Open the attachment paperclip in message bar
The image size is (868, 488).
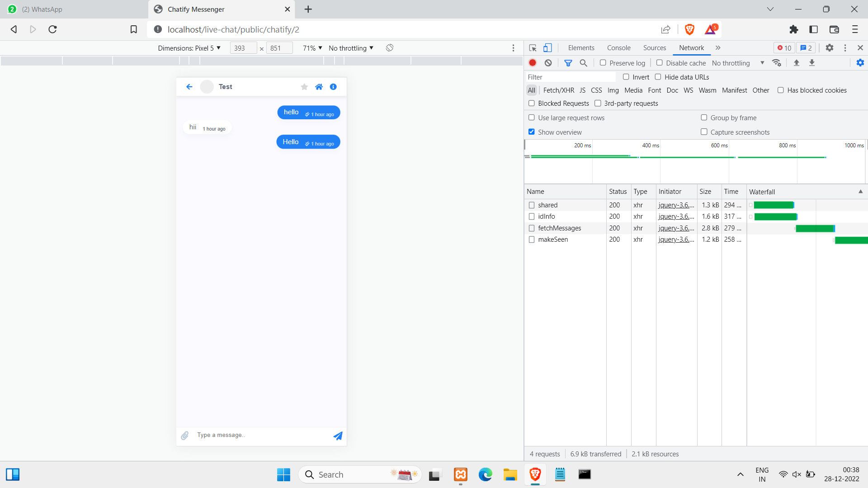point(185,436)
